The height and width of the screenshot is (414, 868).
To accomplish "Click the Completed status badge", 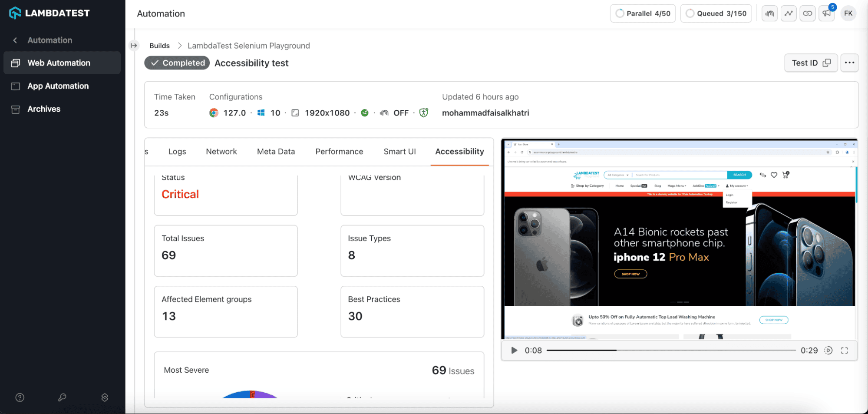I will 177,63.
